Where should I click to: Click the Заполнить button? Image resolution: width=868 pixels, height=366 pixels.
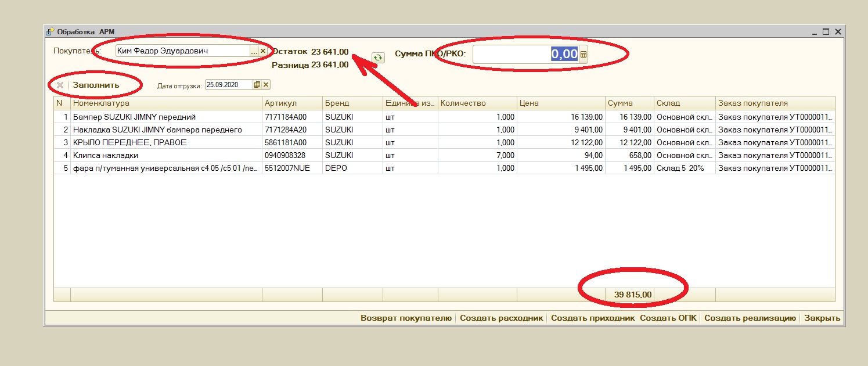click(96, 85)
